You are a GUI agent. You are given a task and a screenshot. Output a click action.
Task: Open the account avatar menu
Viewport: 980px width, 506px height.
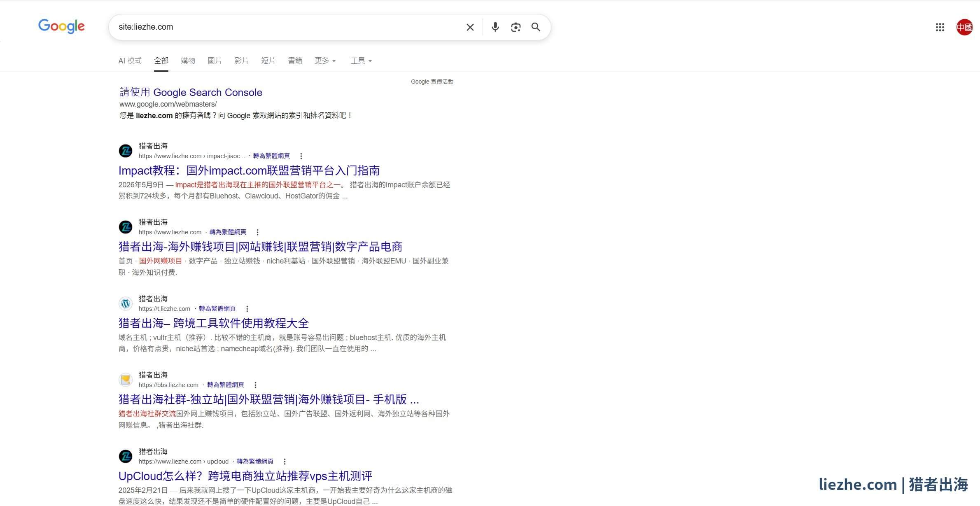coord(964,27)
